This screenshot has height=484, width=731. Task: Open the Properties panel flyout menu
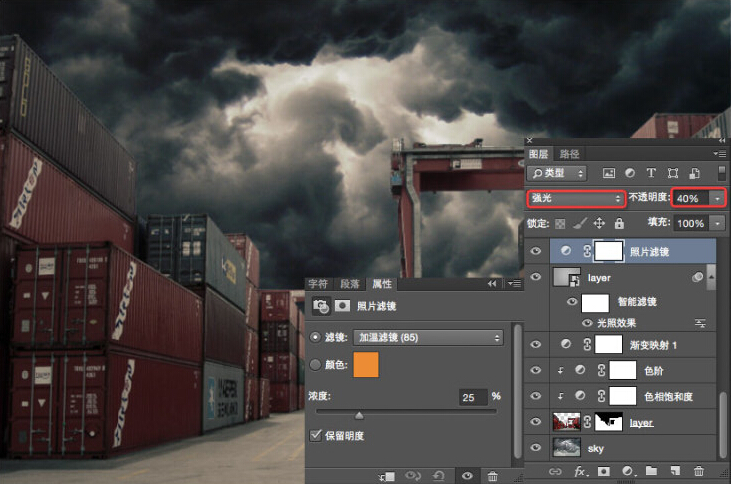(x=514, y=283)
